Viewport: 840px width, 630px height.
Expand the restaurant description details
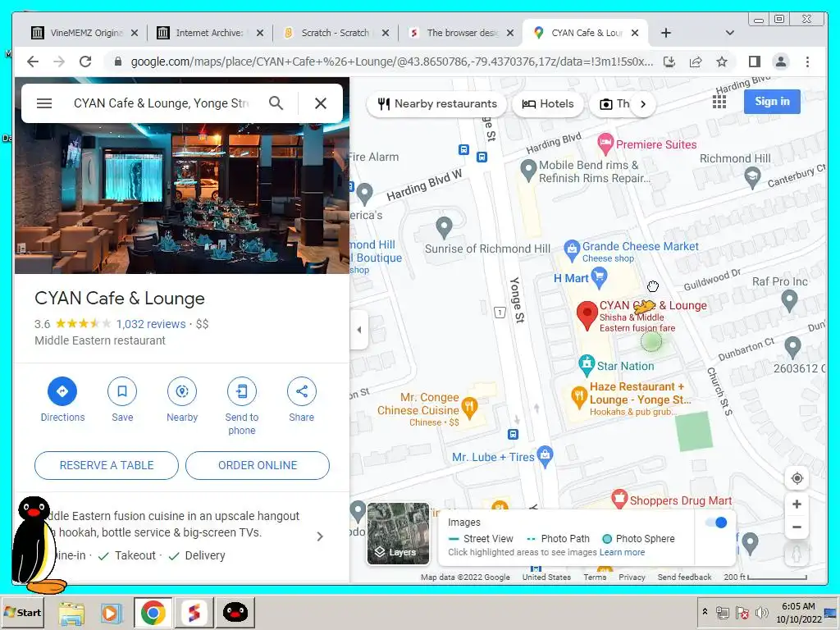[x=320, y=536]
